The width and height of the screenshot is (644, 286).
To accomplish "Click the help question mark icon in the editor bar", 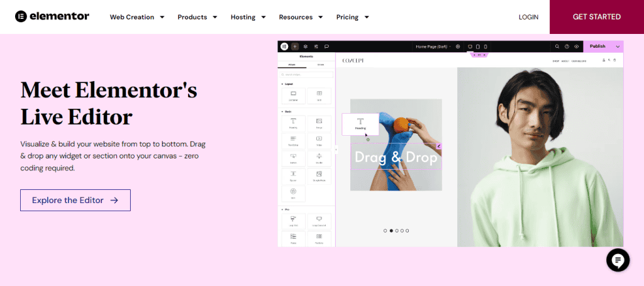I will tap(567, 47).
